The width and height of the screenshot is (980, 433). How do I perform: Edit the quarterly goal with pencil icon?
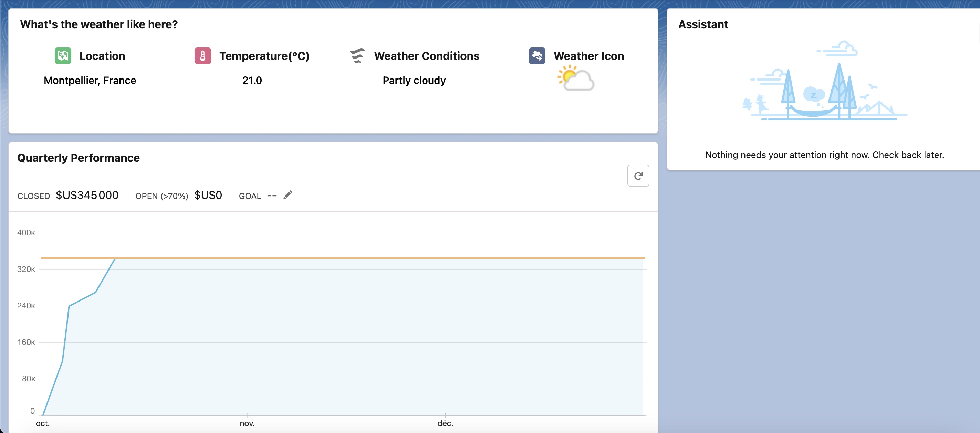(288, 195)
